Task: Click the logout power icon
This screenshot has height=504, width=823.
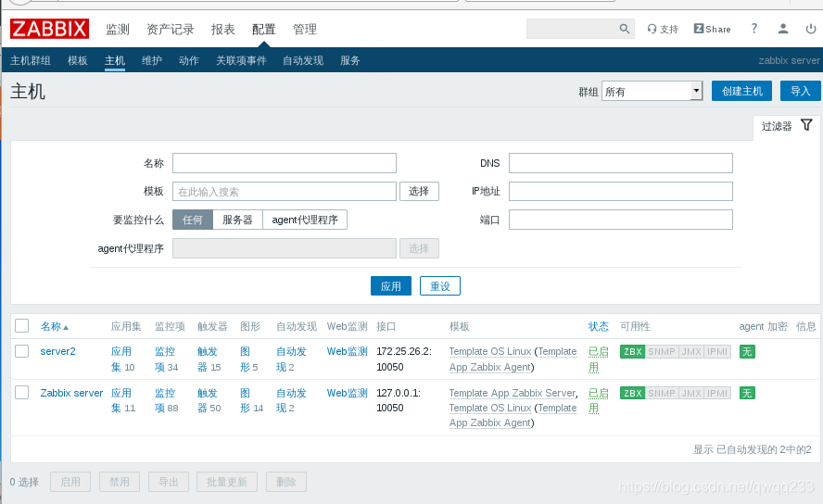Action: click(811, 29)
